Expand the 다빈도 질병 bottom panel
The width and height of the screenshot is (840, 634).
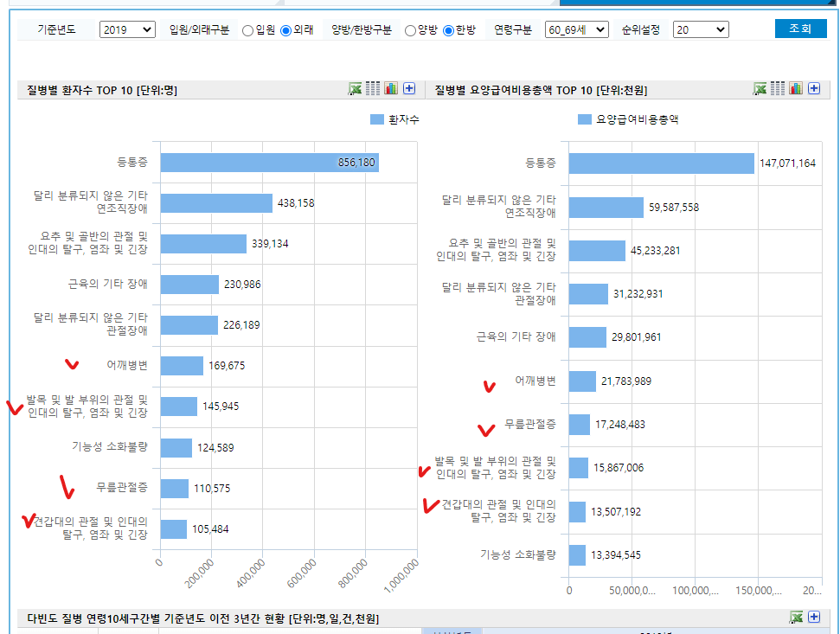pyautogui.click(x=814, y=616)
